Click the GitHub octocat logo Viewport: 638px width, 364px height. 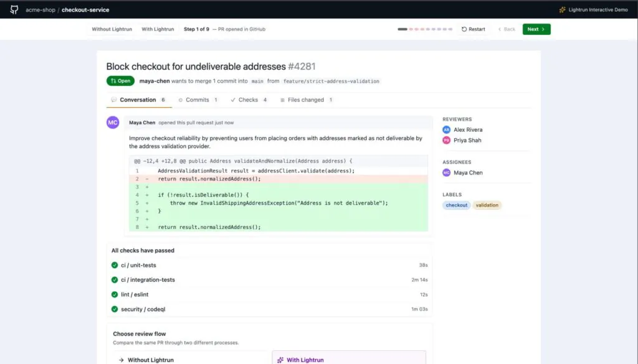tap(14, 10)
